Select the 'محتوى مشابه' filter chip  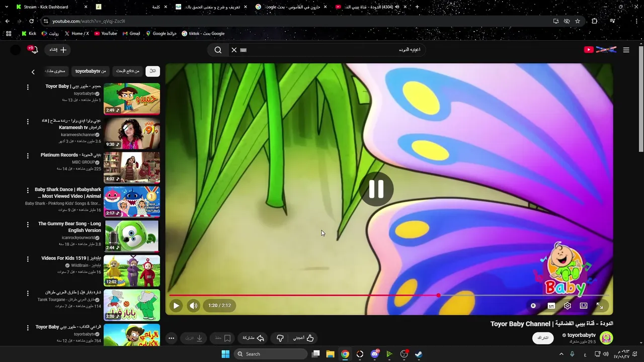56,71
